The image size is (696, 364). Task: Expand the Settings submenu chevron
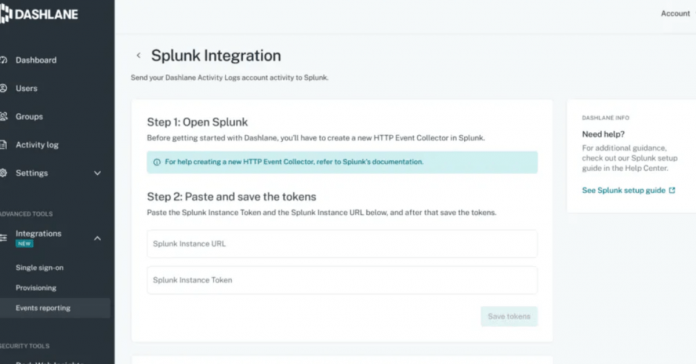97,173
